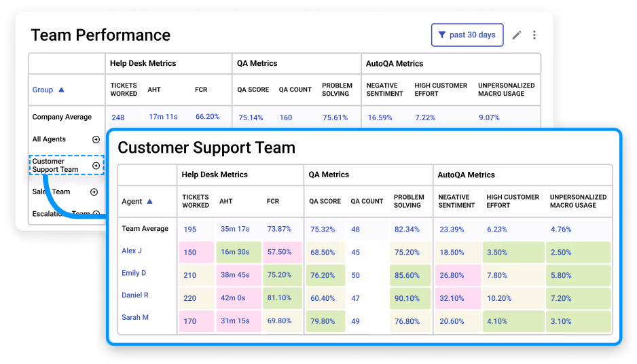Click Team Average tickets value 195
The image size is (637, 364).
pyautogui.click(x=189, y=229)
